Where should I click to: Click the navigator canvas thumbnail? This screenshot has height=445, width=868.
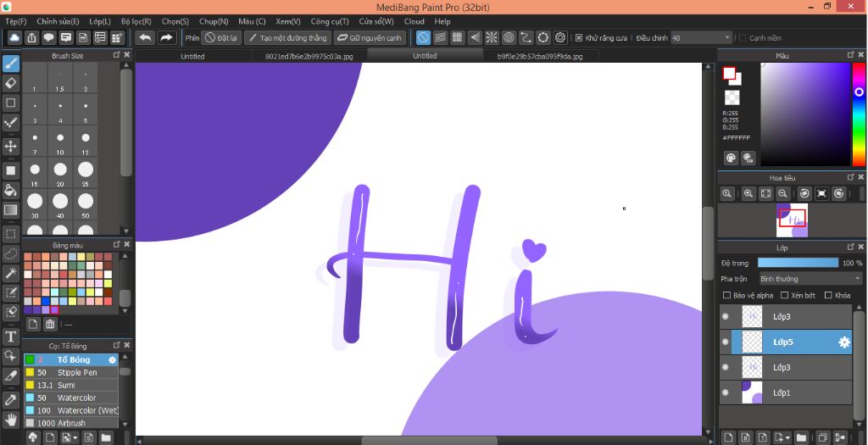(792, 220)
